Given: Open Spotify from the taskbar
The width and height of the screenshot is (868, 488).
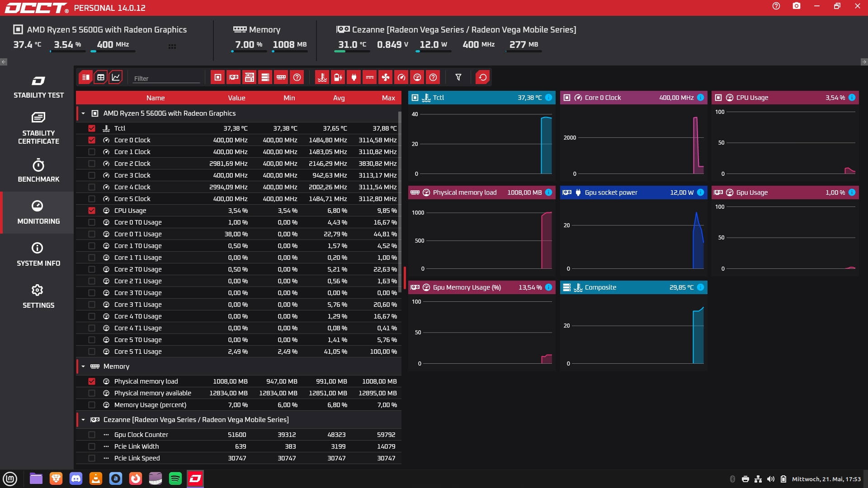Looking at the screenshot, I should pos(175,479).
